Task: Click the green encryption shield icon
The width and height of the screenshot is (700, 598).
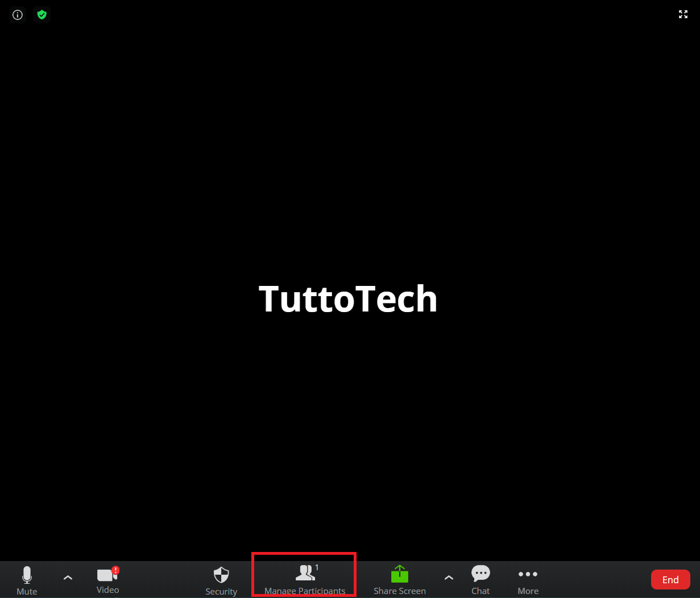Action: pyautogui.click(x=42, y=15)
